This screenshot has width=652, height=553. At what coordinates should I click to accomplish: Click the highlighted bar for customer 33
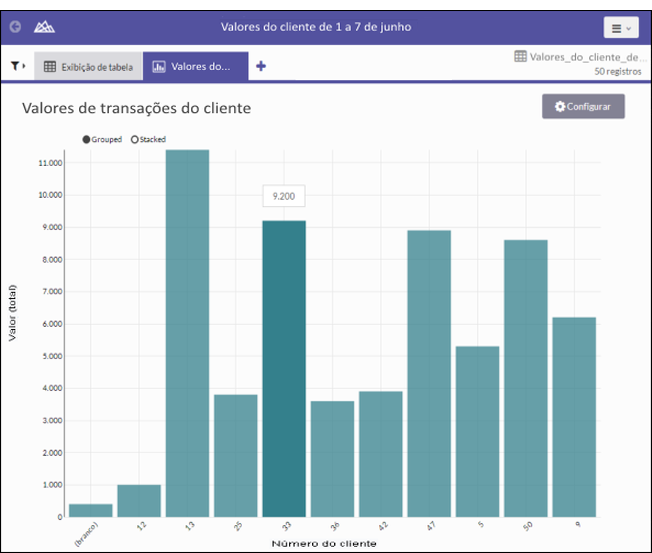point(284,368)
